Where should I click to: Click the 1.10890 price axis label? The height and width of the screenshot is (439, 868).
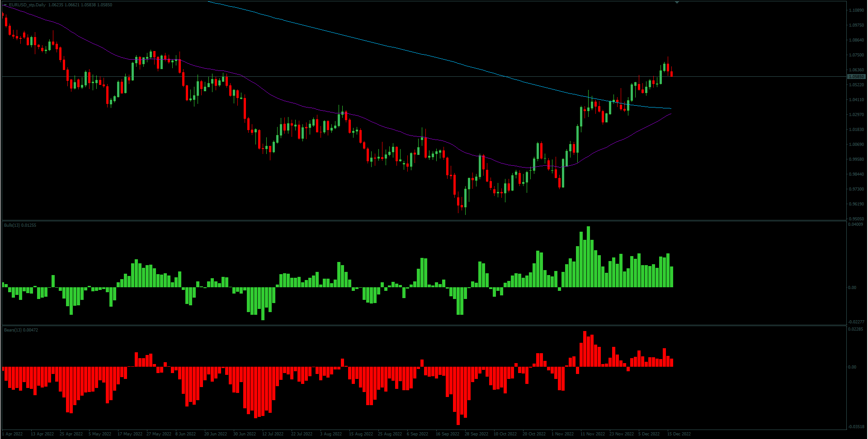tap(856, 10)
